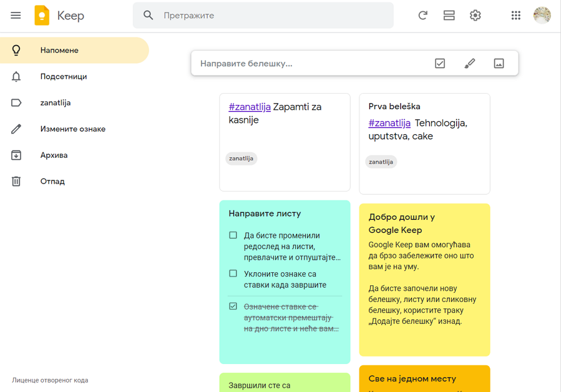Click the Keep title text
This screenshot has width=561, height=392.
tap(71, 16)
